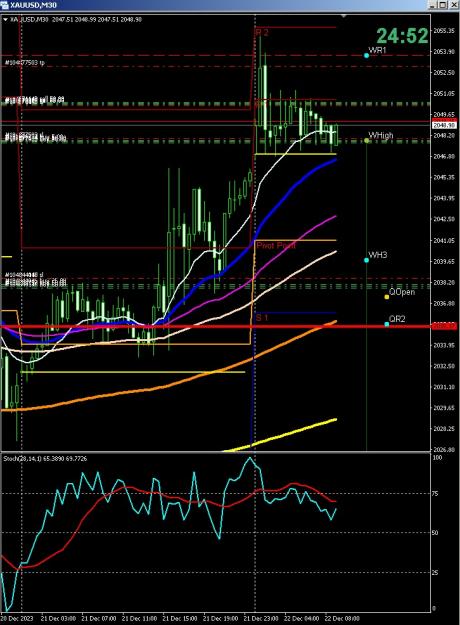This screenshot has width=460, height=625.
Task: Click the red price tag at the QR2 line on the axis
Action: [x=444, y=326]
